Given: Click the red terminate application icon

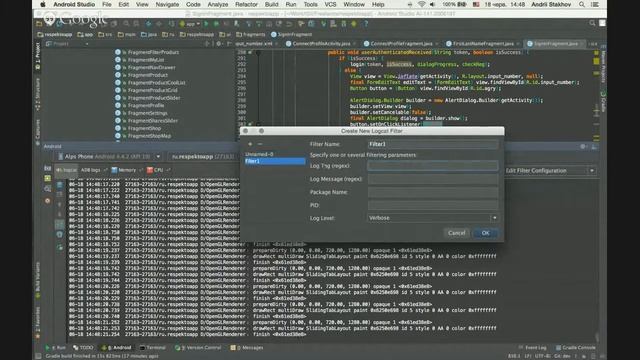Looking at the screenshot, I should (48, 200).
